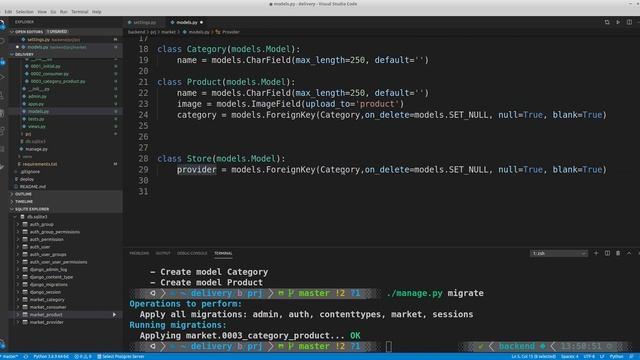Click the git sync icon in status bar
The height and width of the screenshot is (360, 640).
(26, 357)
